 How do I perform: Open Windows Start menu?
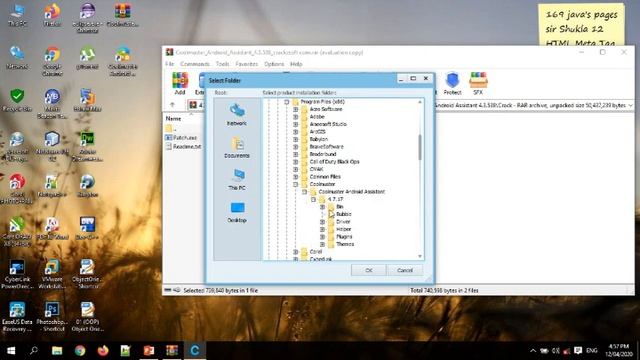(11, 351)
